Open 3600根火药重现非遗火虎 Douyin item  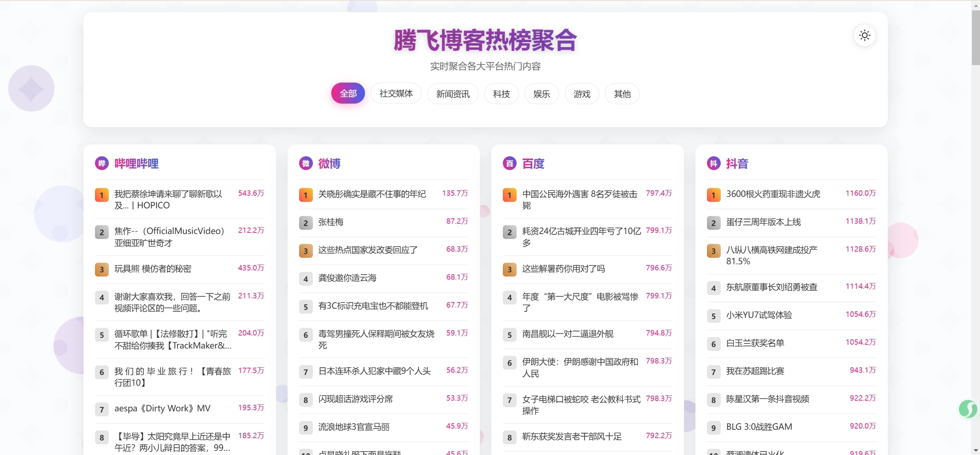(x=791, y=195)
